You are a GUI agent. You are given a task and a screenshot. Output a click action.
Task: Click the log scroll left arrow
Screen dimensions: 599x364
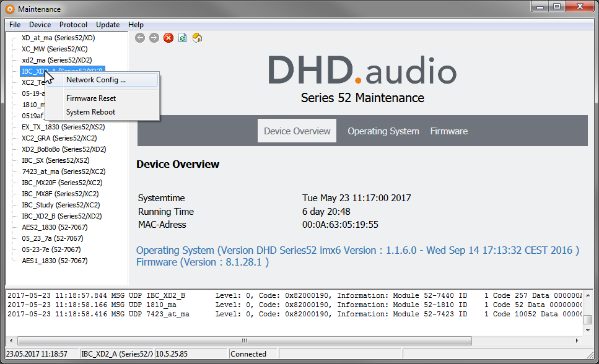11,340
